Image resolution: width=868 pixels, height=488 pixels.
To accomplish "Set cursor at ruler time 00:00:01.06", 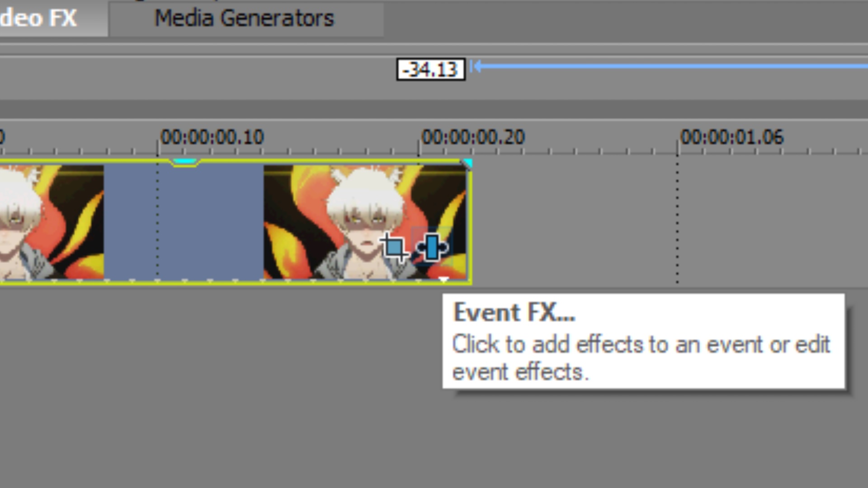I will pos(732,137).
